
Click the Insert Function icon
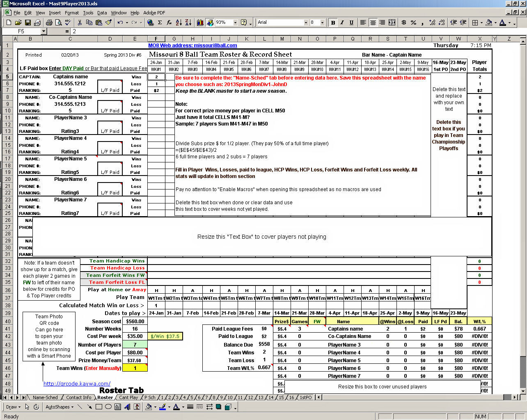(x=169, y=23)
